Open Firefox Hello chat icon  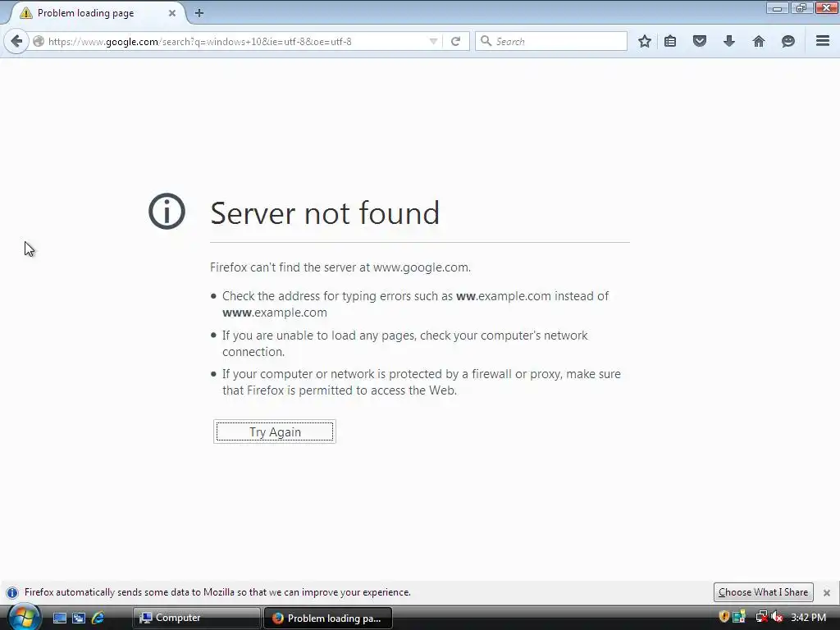point(788,41)
